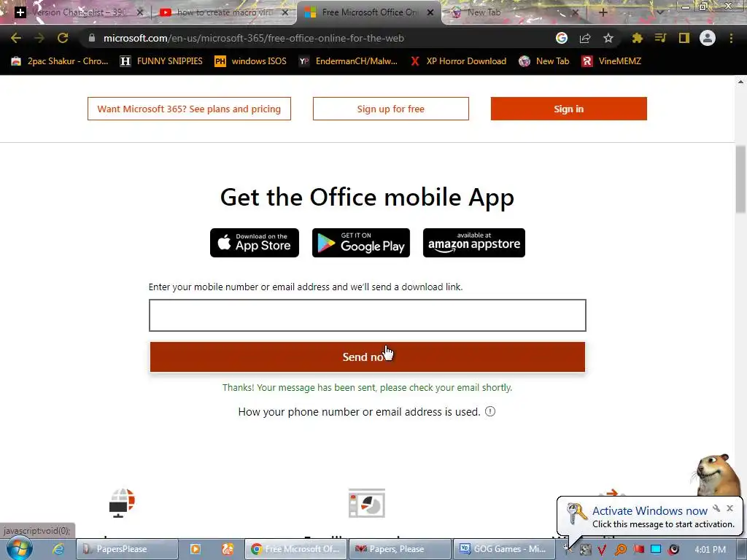Switch to the Papers, Please taskbar item
The height and width of the screenshot is (560, 747).
coord(400,549)
